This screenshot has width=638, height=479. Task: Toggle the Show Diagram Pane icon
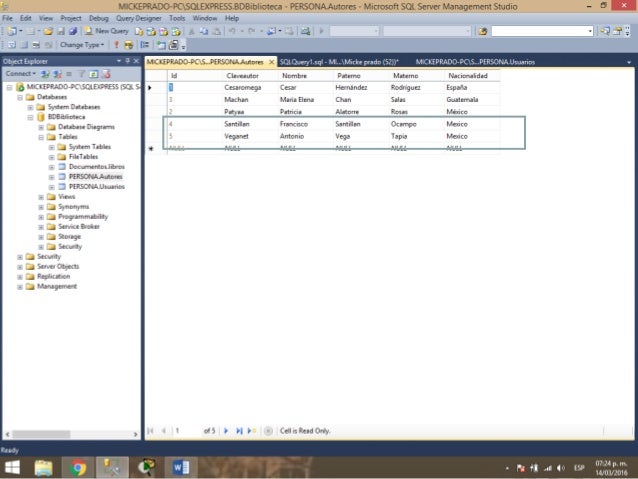[12, 45]
